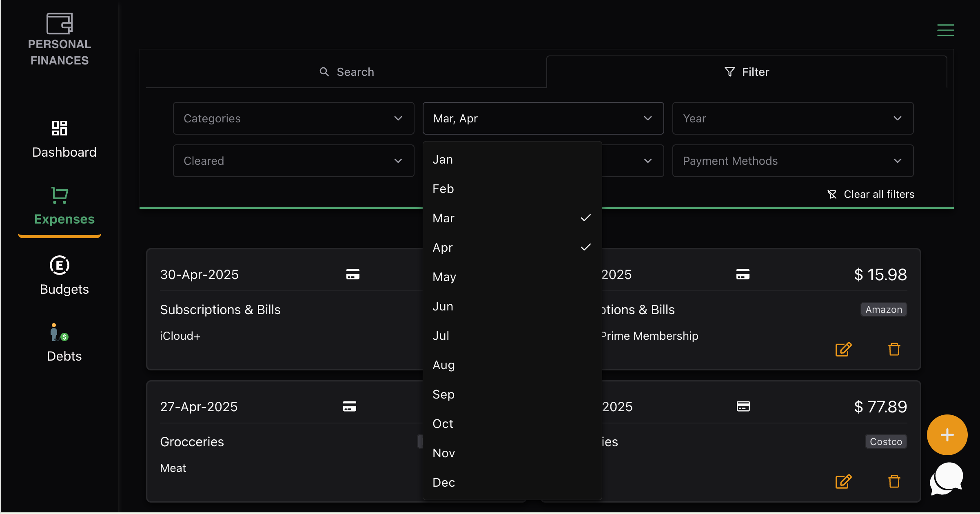Expand the Categories dropdown
The height and width of the screenshot is (514, 980).
(x=293, y=118)
